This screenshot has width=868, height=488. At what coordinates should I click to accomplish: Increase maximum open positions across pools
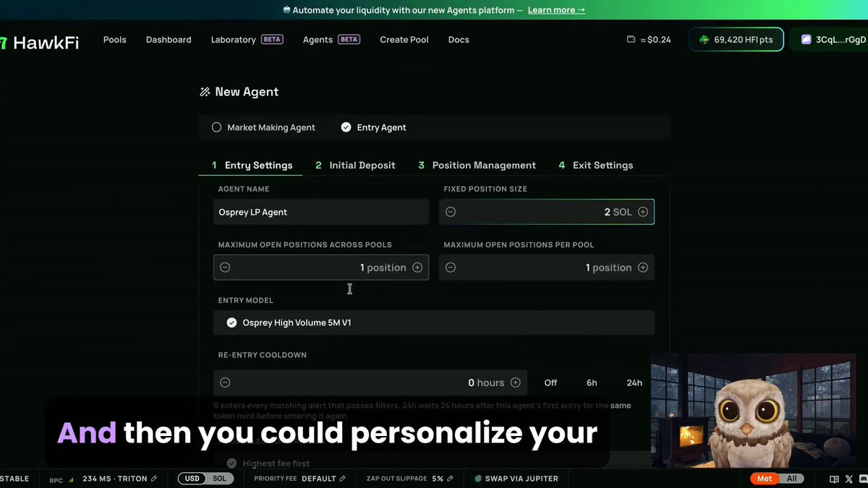tap(417, 267)
